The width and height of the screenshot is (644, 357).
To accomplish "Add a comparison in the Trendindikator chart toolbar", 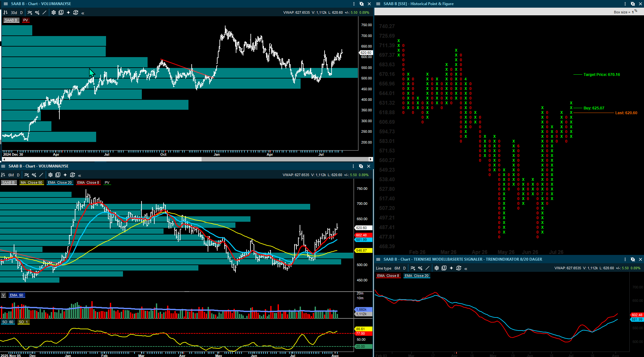I will coord(420,268).
